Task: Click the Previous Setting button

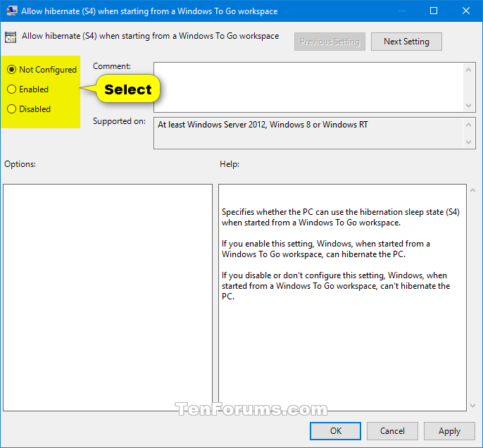Action: pos(330,42)
